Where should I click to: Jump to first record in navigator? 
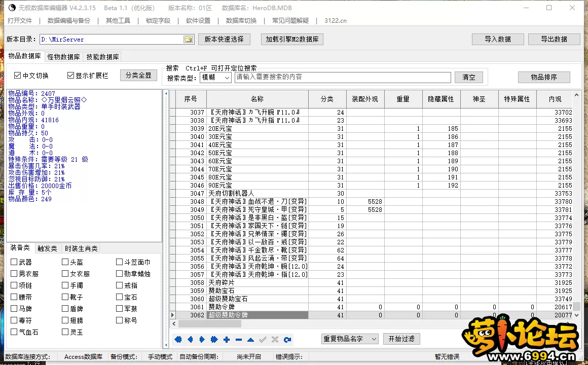point(178,340)
